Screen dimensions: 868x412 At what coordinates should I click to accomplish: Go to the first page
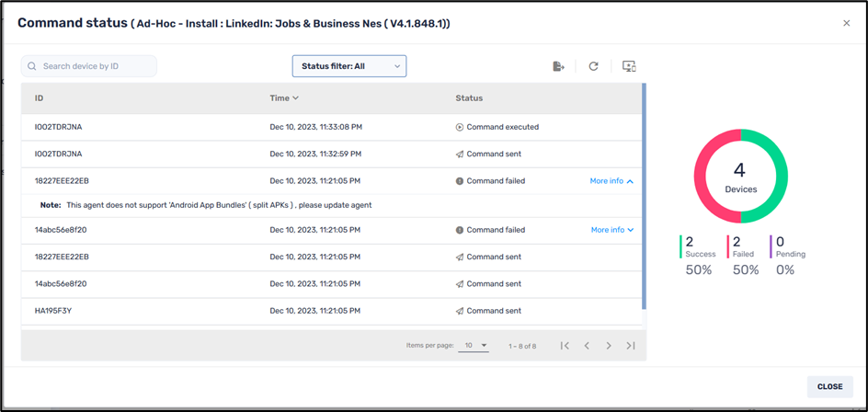coord(565,346)
